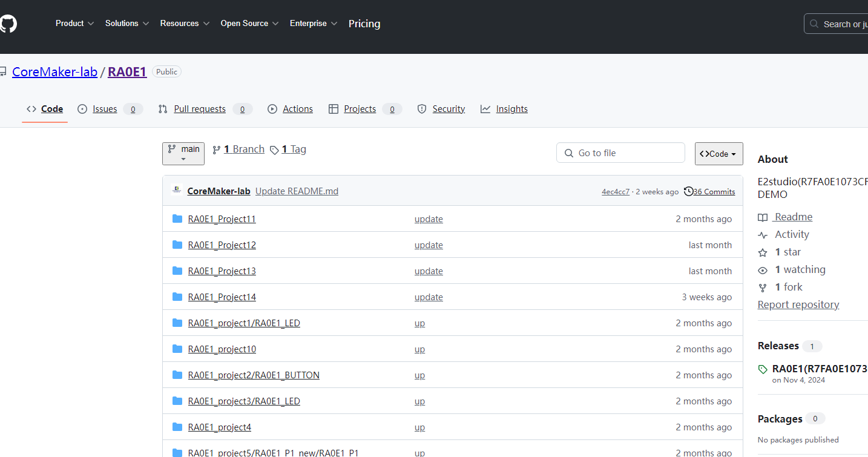Open the Pull requests tab
868x457 pixels.
pos(199,109)
